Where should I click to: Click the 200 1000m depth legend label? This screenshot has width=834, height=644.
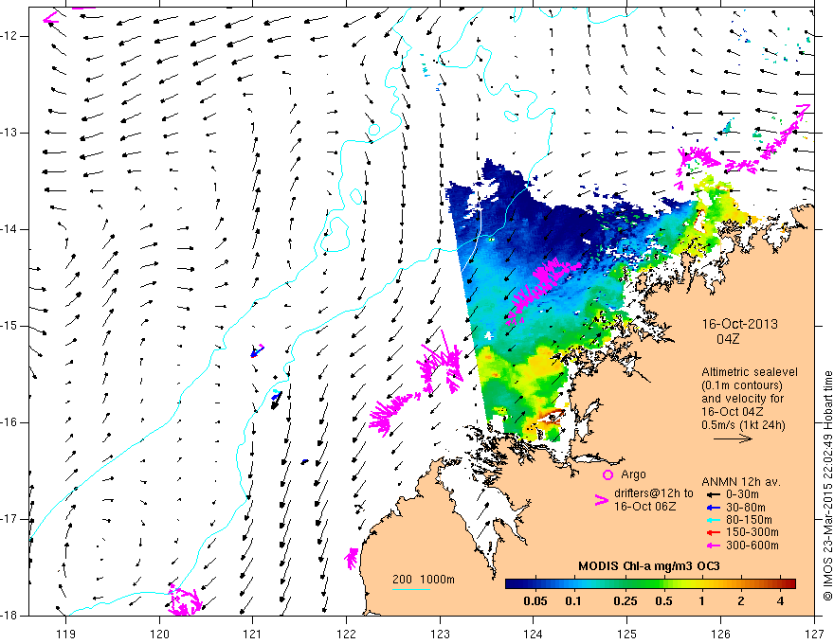424,580
